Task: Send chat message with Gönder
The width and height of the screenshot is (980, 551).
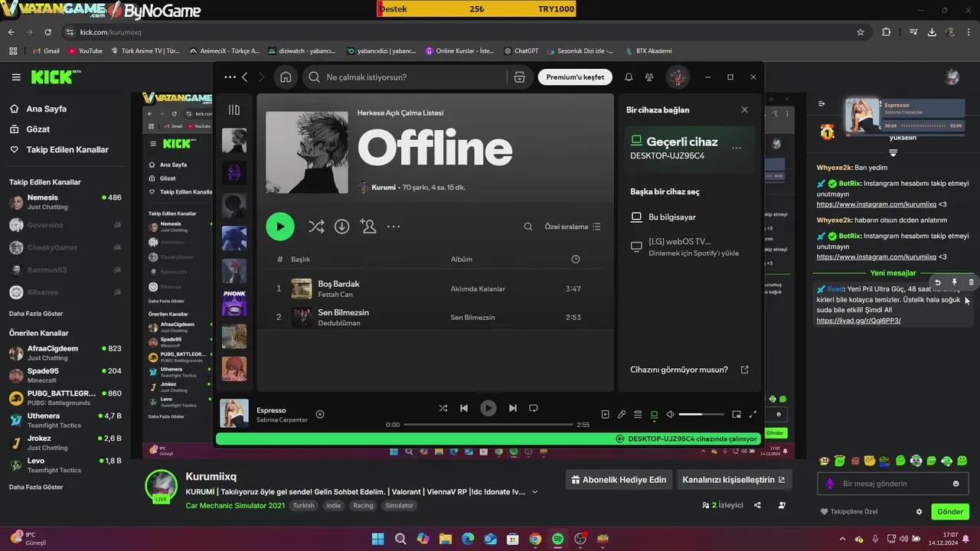Action: (x=950, y=512)
